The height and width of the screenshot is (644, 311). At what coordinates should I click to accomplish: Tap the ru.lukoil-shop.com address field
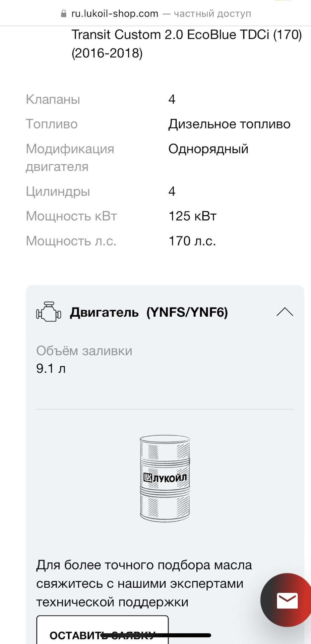115,14
